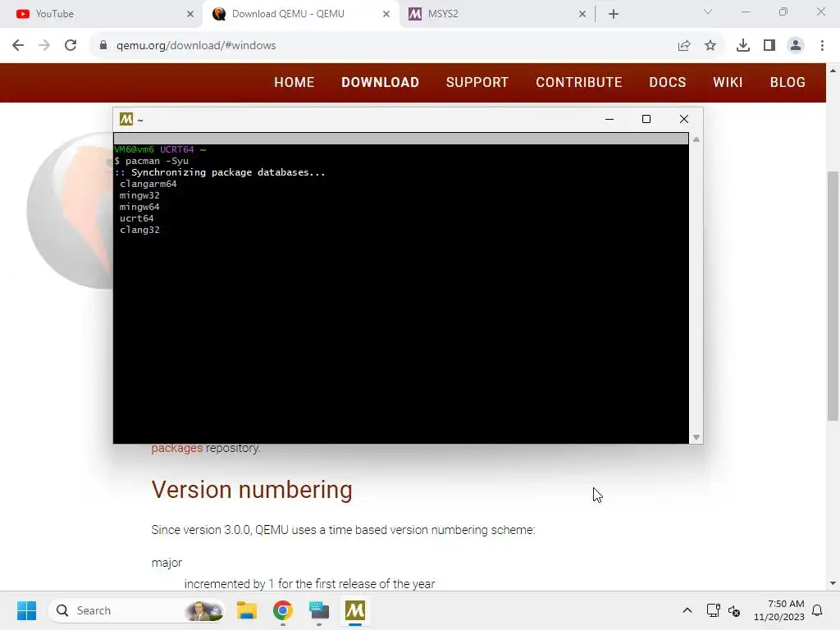The image size is (840, 630).
Task: Toggle the browser side panel
Action: point(769,46)
